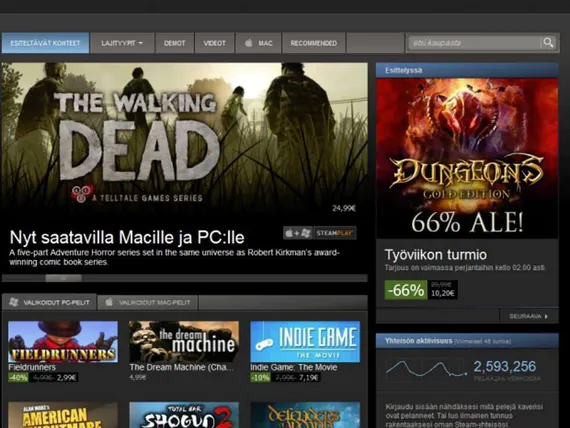The width and height of the screenshot is (570, 428).
Task: Open Indie Game: The Movie thumbnail
Action: [x=305, y=341]
